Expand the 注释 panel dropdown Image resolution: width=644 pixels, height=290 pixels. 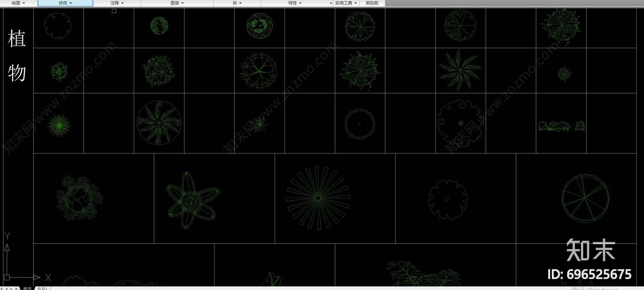pyautogui.click(x=117, y=3)
